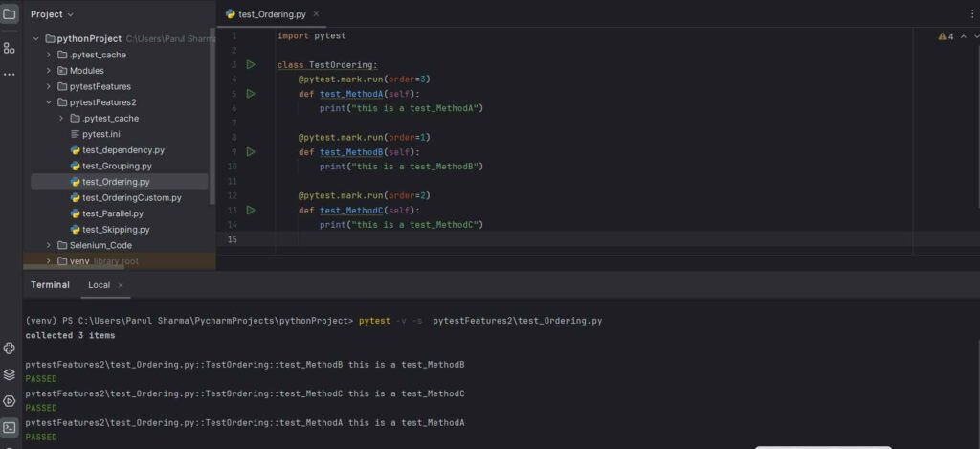This screenshot has height=449, width=980.
Task: Open test_dependency.py in the project tree
Action: coord(123,150)
